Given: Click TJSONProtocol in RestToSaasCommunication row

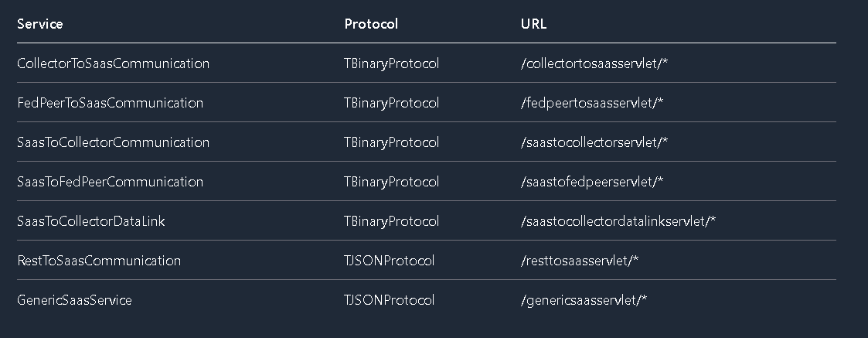Looking at the screenshot, I should 389,261.
